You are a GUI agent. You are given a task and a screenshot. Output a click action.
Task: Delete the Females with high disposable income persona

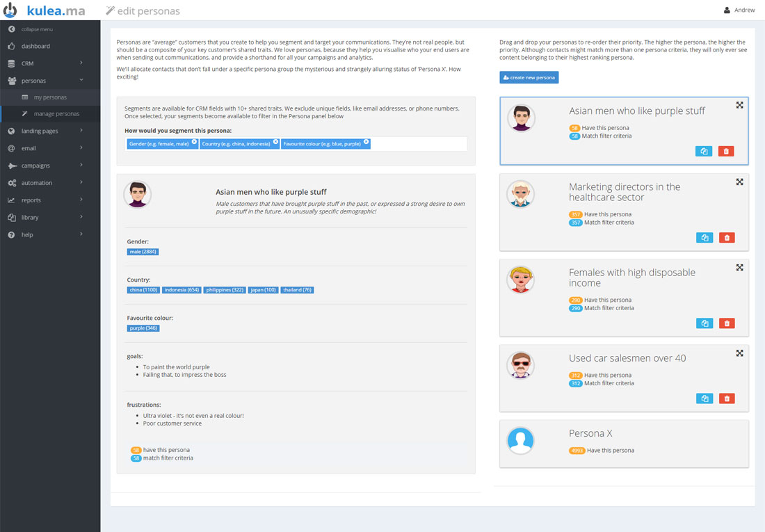726,323
